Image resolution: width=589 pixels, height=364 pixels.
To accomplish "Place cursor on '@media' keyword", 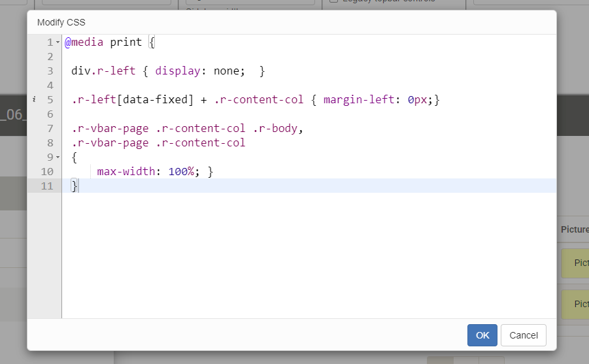I will click(x=84, y=42).
